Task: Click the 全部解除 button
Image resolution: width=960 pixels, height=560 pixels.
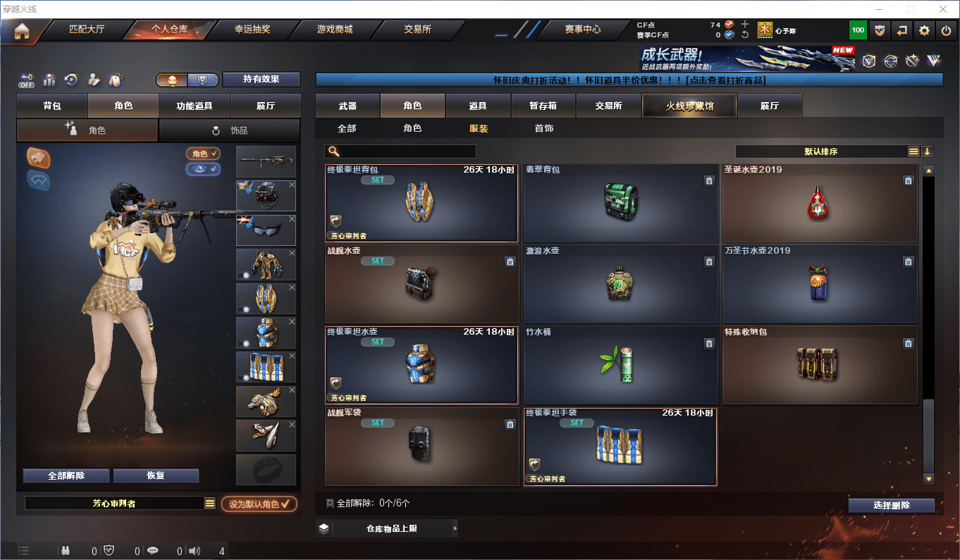Action: [x=66, y=475]
